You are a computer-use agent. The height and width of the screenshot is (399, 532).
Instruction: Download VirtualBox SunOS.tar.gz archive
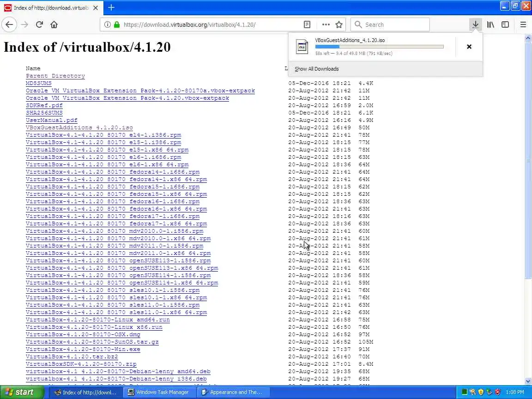92,342
